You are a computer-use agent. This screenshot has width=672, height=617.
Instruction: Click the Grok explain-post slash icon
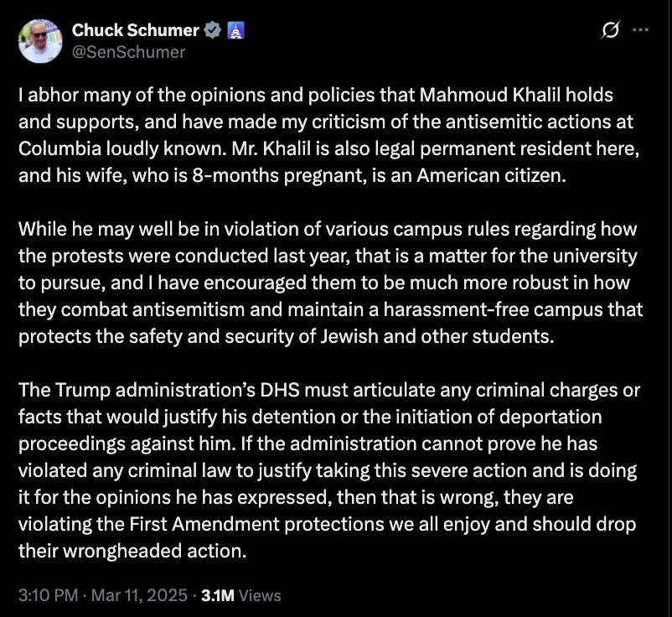(x=610, y=29)
